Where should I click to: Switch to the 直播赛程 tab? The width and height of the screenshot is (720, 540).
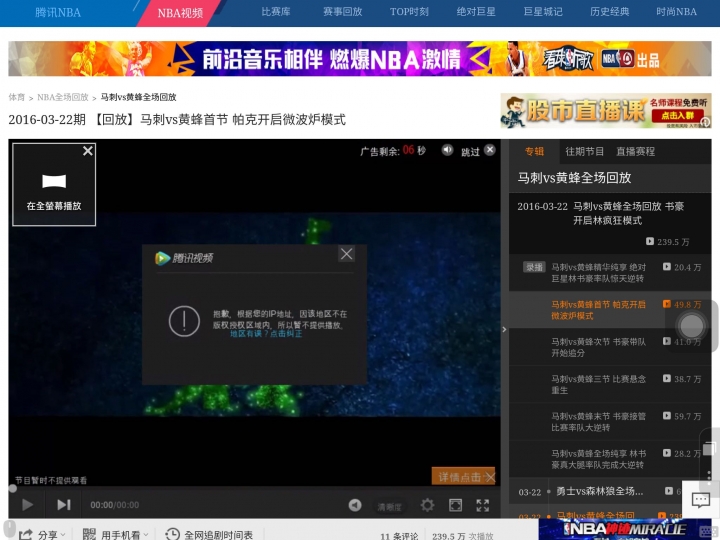point(636,152)
